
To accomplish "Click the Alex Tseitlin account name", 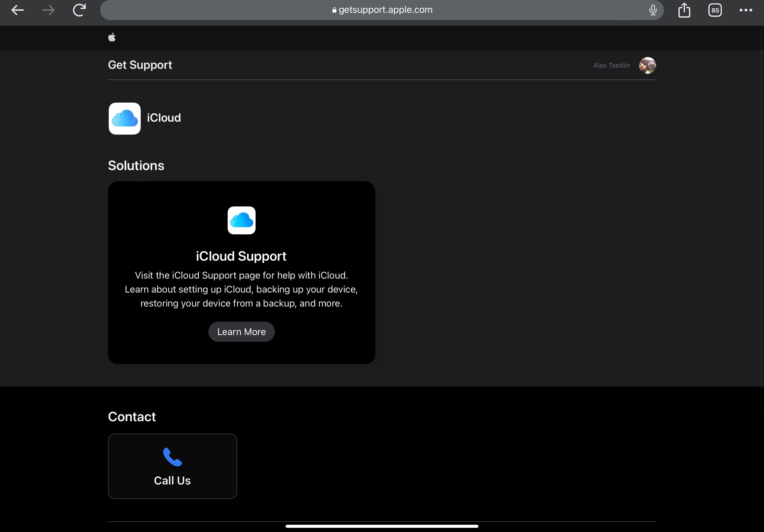I will click(x=612, y=65).
